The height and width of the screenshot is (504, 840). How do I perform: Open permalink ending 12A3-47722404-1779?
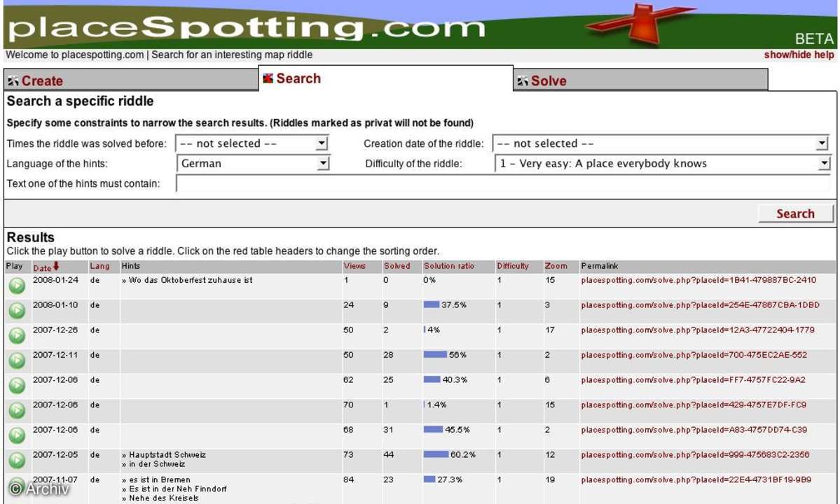pyautogui.click(x=698, y=330)
